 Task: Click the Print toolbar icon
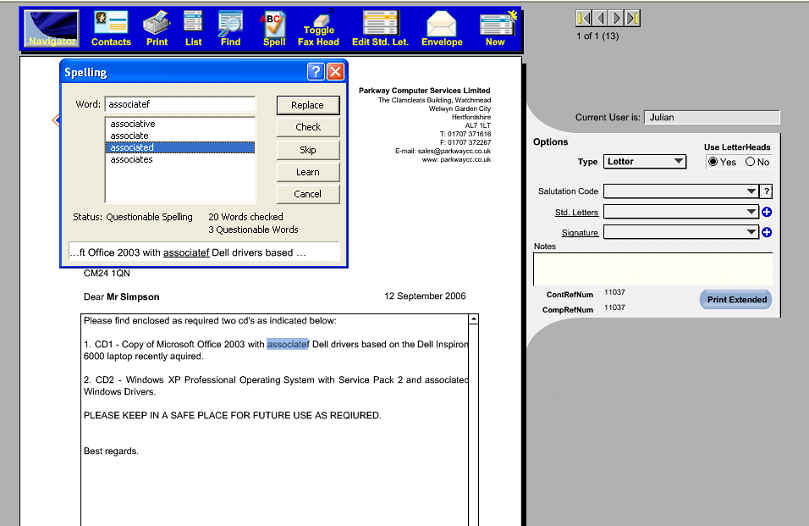point(157,29)
